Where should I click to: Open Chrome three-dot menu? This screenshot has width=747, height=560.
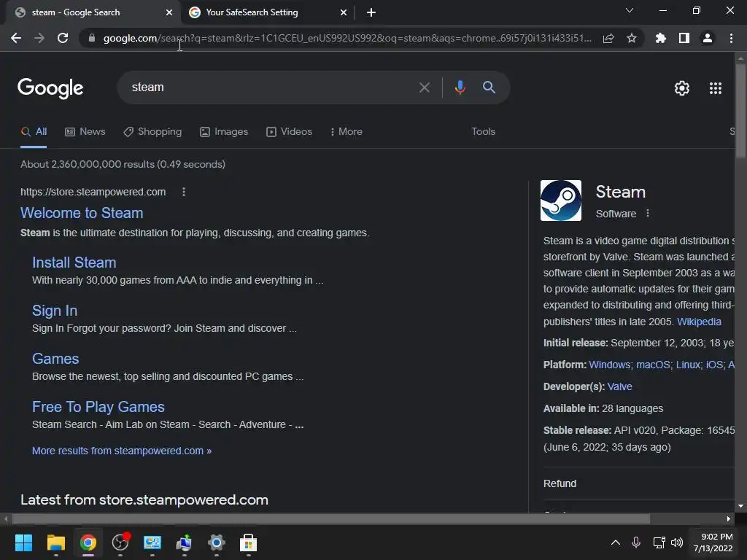[x=731, y=38]
